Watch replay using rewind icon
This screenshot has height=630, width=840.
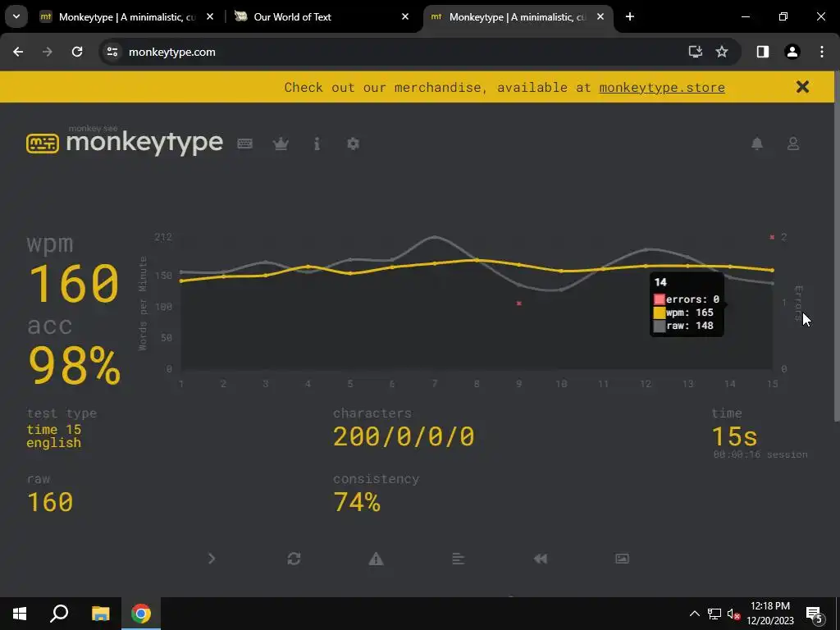[x=540, y=559]
